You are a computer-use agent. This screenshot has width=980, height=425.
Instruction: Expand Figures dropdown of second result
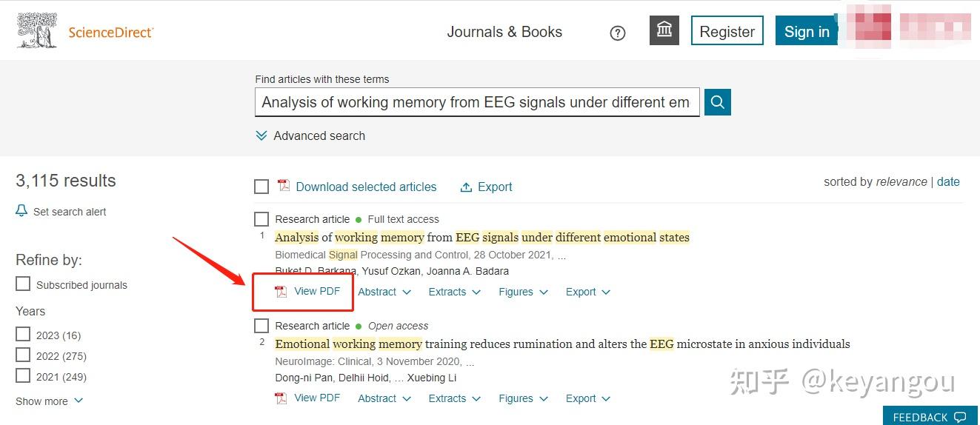[x=523, y=398]
